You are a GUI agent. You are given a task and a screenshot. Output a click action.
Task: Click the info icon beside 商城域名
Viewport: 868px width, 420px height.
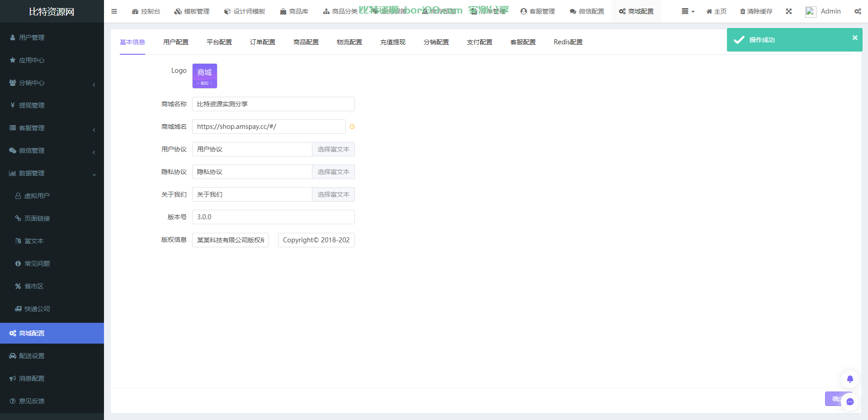tap(352, 127)
